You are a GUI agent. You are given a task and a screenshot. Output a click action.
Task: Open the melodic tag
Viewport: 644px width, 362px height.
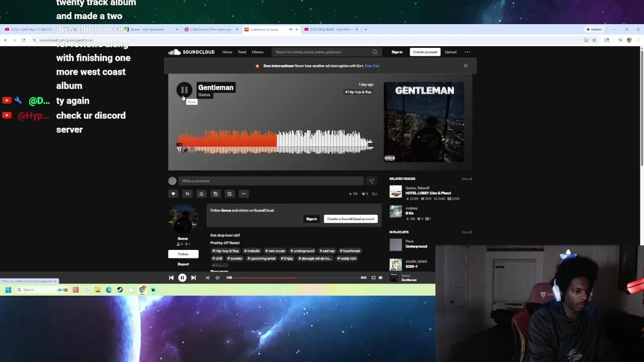tap(253, 251)
